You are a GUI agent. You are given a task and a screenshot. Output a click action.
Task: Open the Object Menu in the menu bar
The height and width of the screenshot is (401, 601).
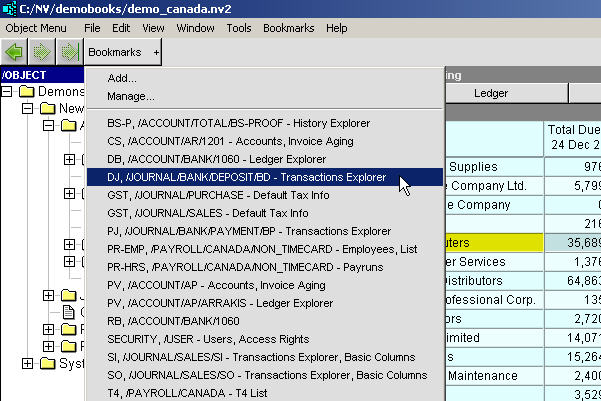click(x=36, y=28)
